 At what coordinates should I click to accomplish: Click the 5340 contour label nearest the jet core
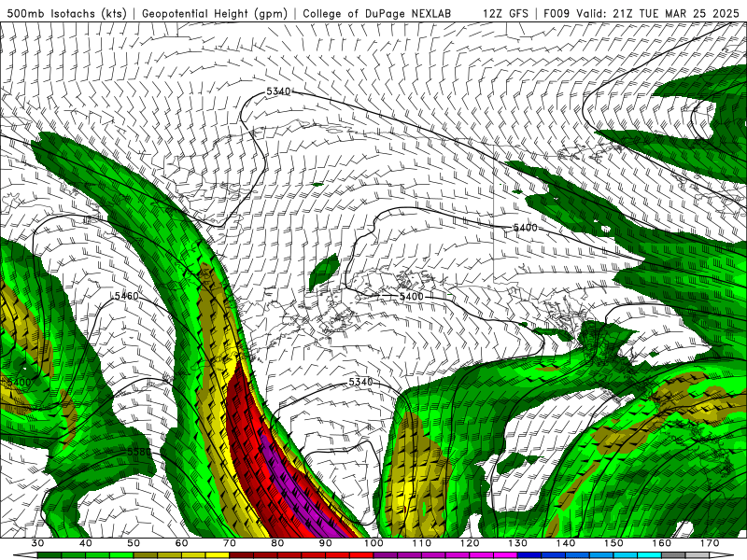tap(360, 382)
